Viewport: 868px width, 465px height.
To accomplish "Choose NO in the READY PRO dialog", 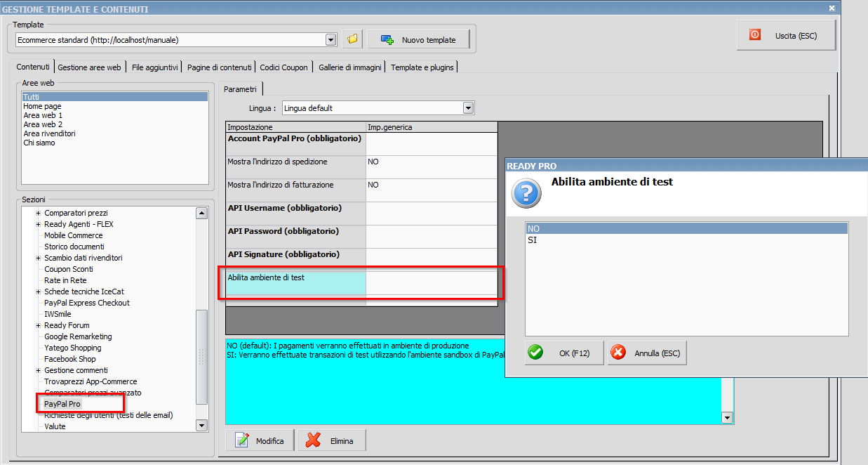I will pos(686,228).
